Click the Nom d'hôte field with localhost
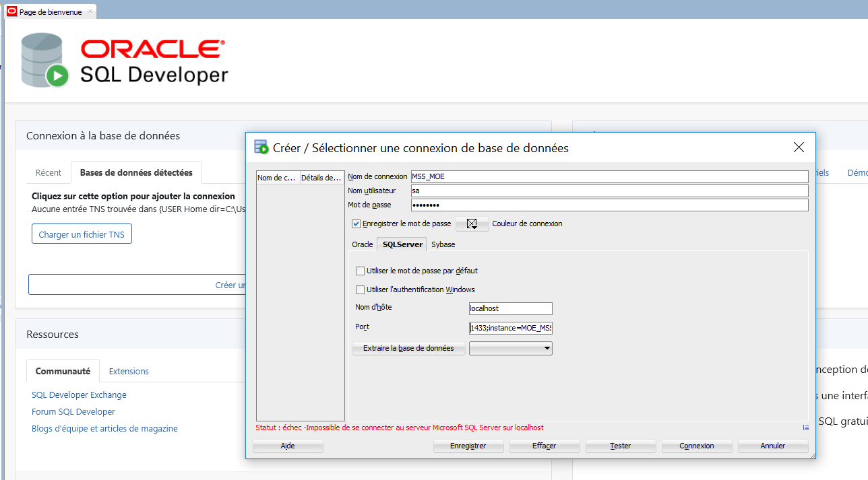The width and height of the screenshot is (868, 480). (511, 308)
